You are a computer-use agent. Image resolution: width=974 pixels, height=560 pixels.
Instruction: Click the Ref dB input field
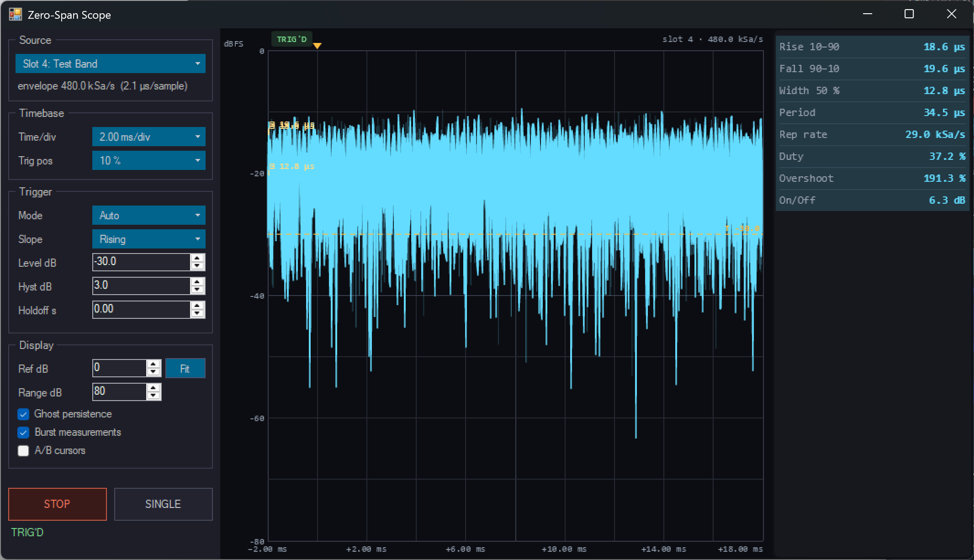[x=119, y=368]
